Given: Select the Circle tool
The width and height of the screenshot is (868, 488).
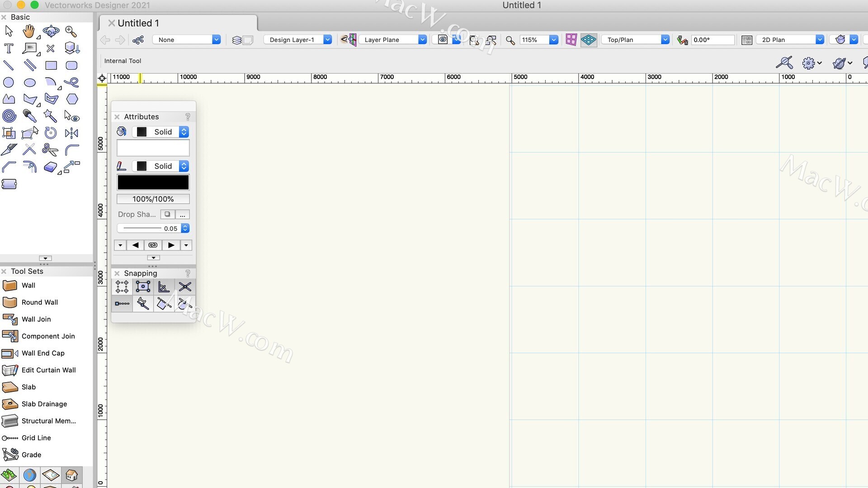Looking at the screenshot, I should pyautogui.click(x=9, y=82).
